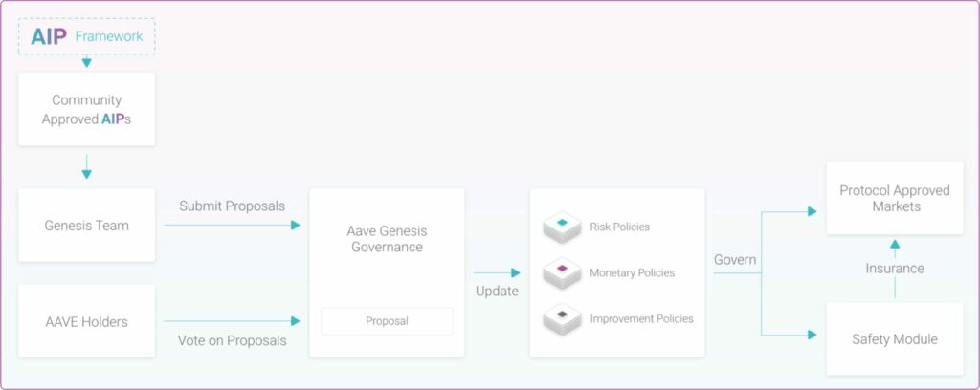
Task: Click the Genesis Team box
Action: (x=87, y=226)
